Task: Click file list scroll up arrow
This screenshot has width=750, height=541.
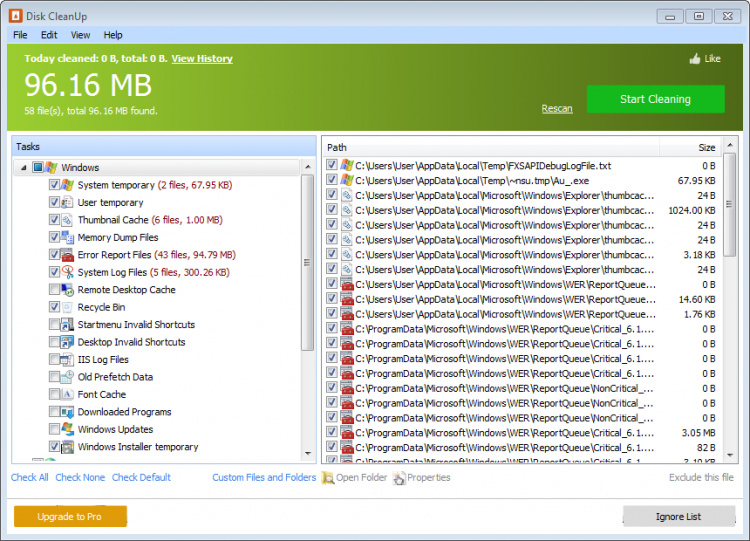Action: click(729, 144)
